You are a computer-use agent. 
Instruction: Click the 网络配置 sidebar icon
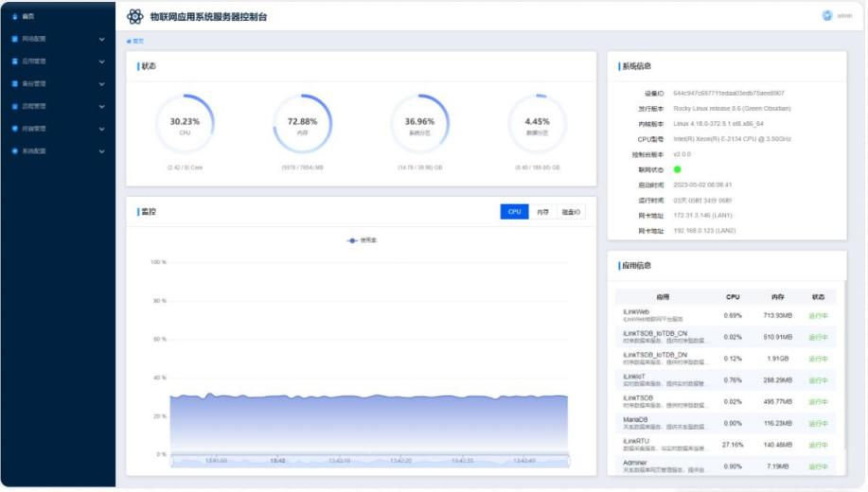click(x=15, y=39)
